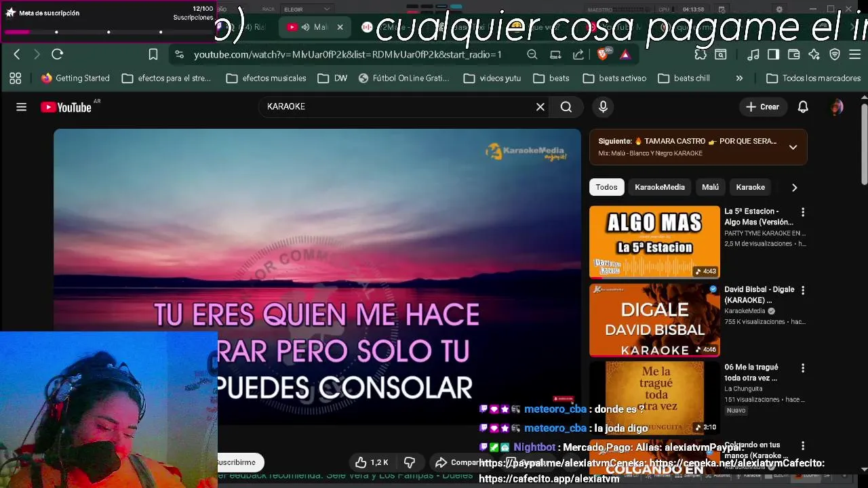Viewport: 868px width, 488px height.
Task: Open 'beats chill' bookmark folder
Action: (684, 78)
